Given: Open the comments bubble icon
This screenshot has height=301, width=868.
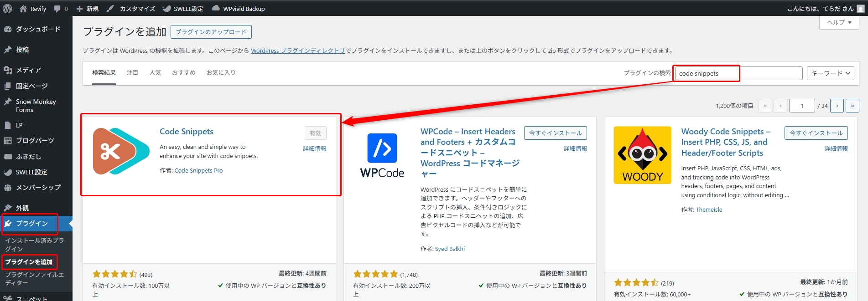Looking at the screenshot, I should point(57,9).
